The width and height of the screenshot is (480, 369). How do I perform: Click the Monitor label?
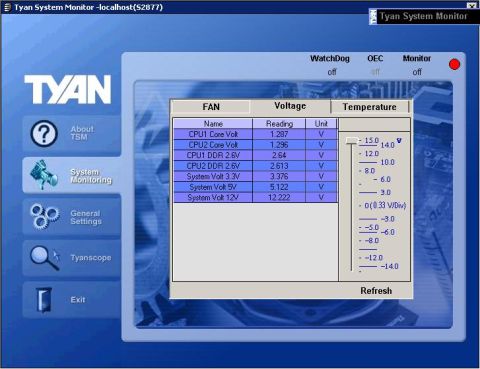417,59
